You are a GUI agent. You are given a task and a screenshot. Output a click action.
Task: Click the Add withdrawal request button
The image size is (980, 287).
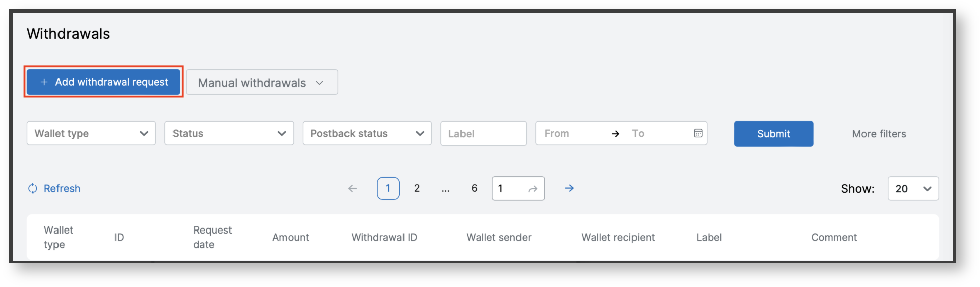[x=103, y=82]
